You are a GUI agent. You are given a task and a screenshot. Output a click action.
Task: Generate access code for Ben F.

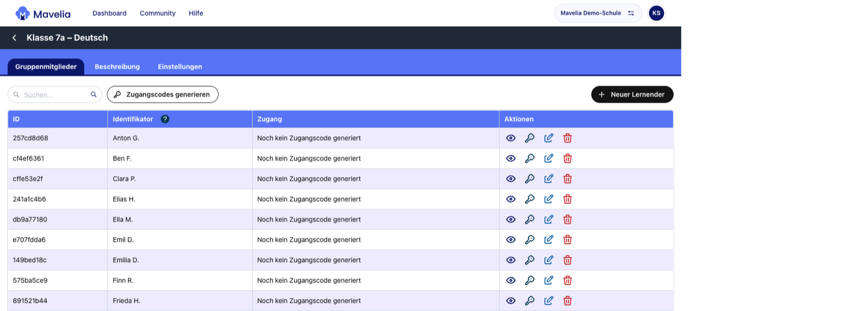pyautogui.click(x=530, y=158)
